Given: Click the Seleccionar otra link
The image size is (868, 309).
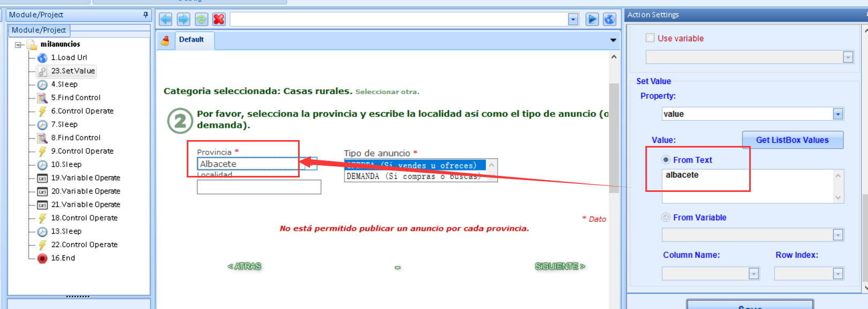Looking at the screenshot, I should (x=387, y=92).
